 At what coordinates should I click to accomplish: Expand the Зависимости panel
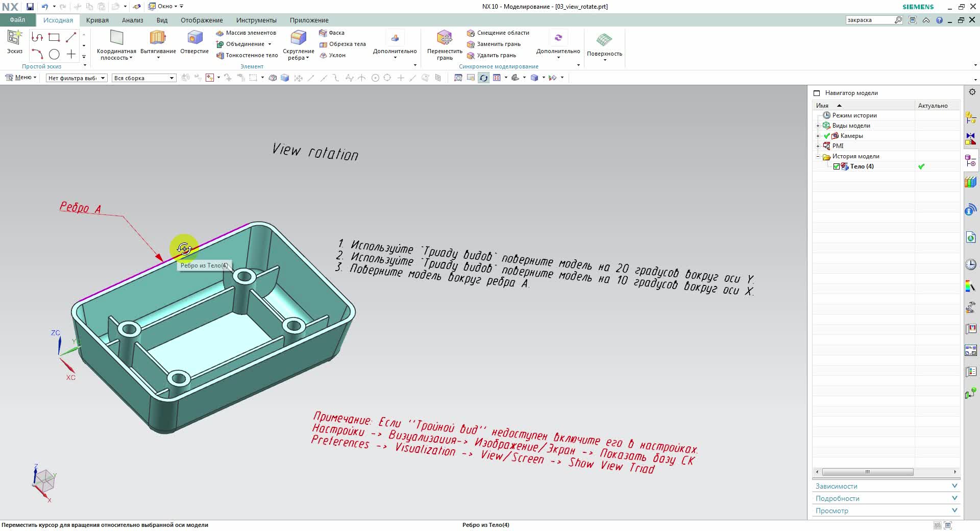(x=886, y=486)
